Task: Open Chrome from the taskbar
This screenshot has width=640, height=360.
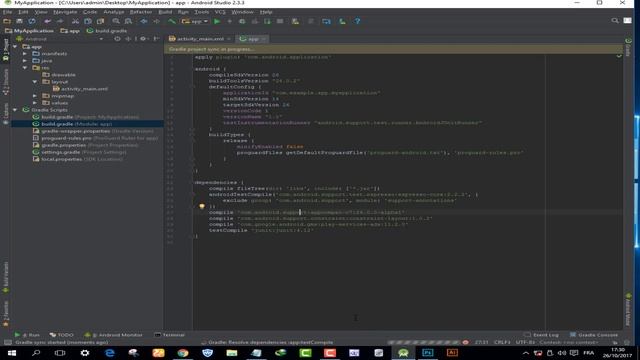Action: pyautogui.click(x=183, y=353)
